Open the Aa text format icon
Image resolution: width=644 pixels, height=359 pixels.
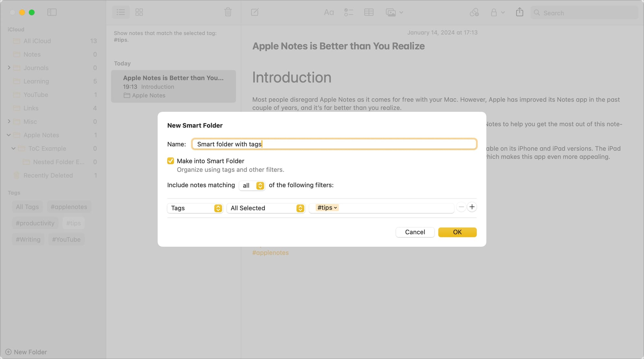click(328, 12)
